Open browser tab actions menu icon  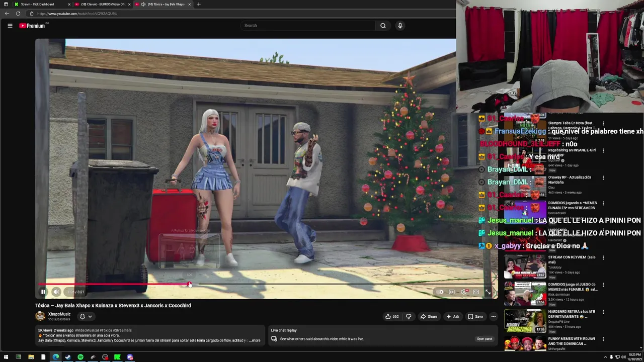[6, 4]
